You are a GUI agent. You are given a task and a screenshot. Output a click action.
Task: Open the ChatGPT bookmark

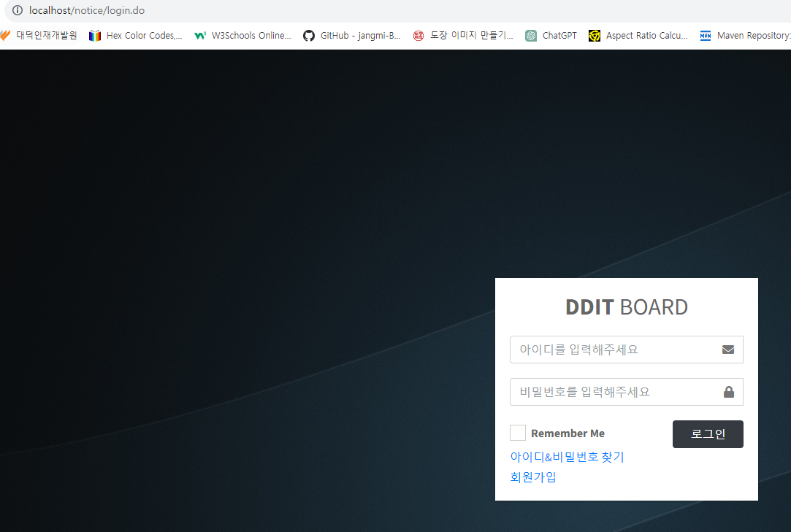[x=551, y=35]
